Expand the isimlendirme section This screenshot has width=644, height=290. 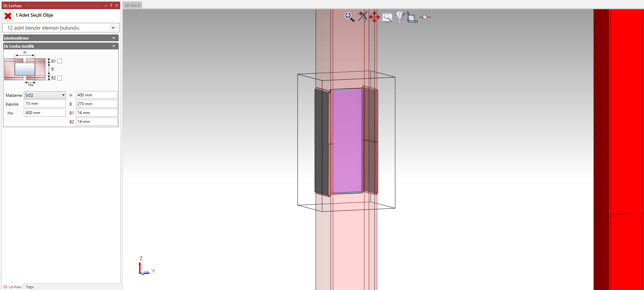(x=114, y=38)
